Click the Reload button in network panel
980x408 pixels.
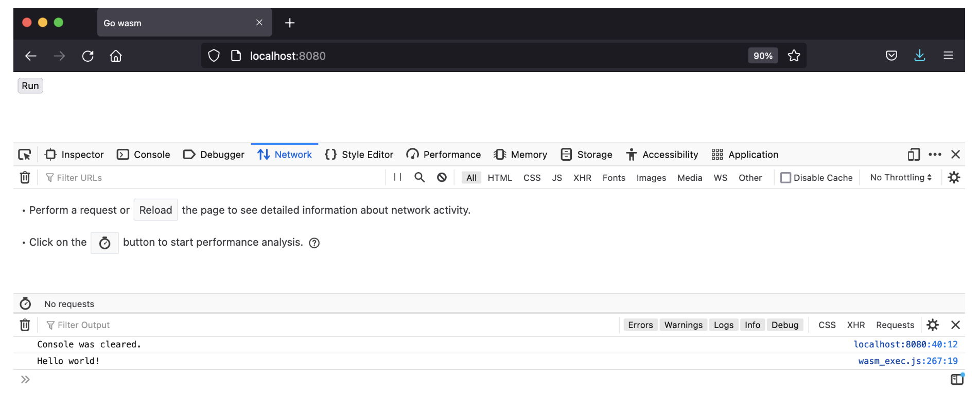click(x=155, y=210)
